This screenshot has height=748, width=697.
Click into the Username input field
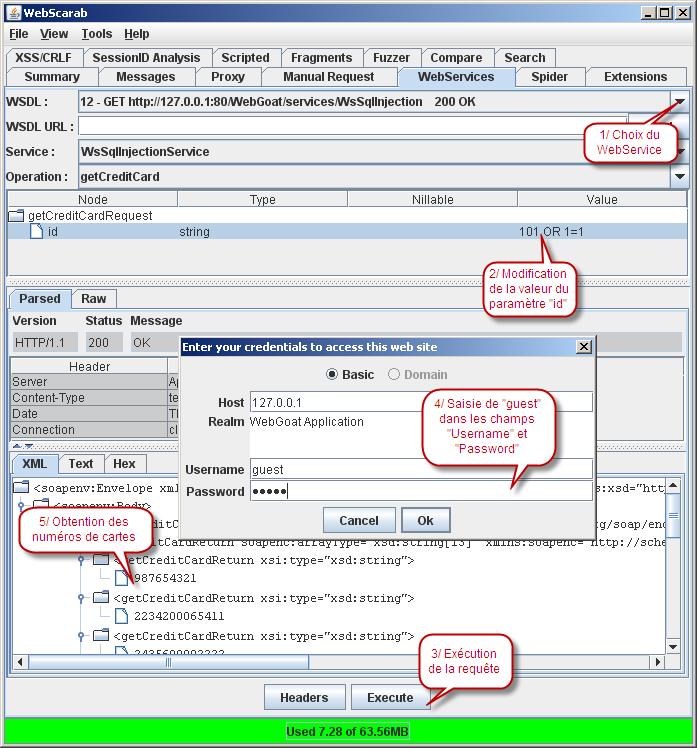click(420, 469)
